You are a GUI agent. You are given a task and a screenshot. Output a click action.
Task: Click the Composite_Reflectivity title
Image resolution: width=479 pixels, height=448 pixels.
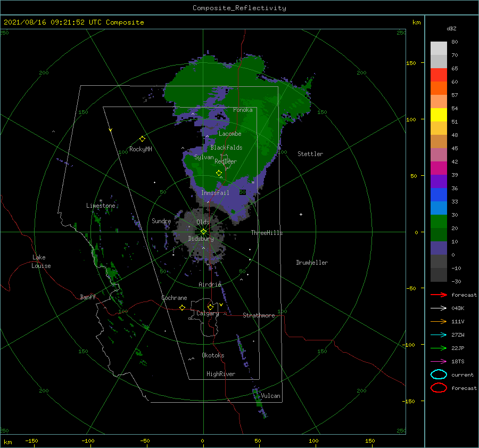[240, 8]
